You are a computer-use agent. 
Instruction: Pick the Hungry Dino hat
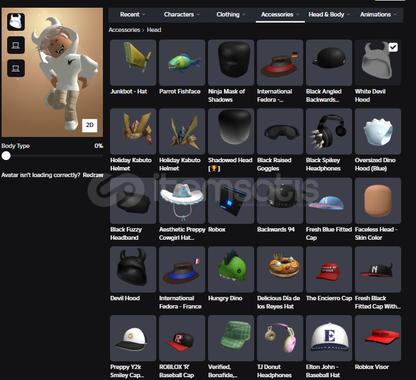[x=231, y=269]
